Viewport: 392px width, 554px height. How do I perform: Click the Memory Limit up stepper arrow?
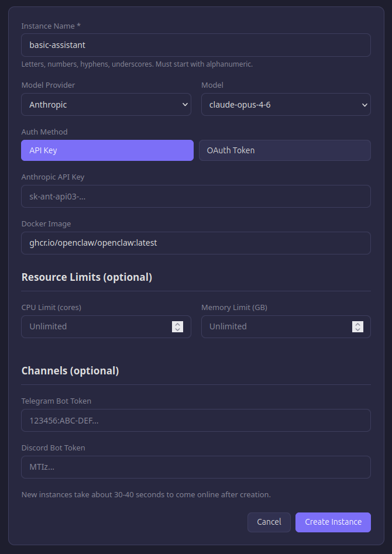coord(357,324)
